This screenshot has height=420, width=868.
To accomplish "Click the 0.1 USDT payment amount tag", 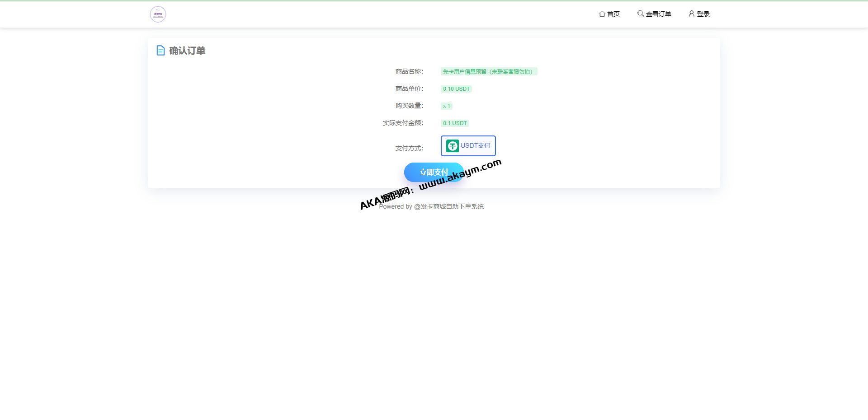I will tap(455, 123).
